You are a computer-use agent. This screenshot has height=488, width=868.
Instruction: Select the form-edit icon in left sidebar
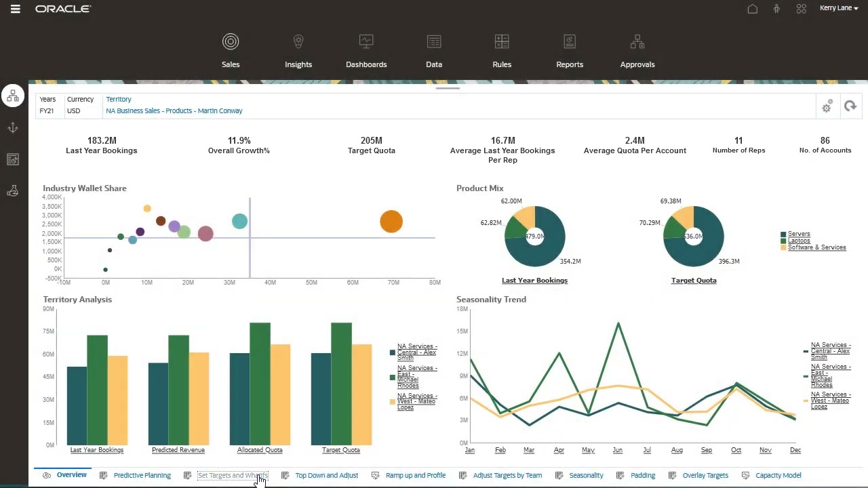[13, 159]
